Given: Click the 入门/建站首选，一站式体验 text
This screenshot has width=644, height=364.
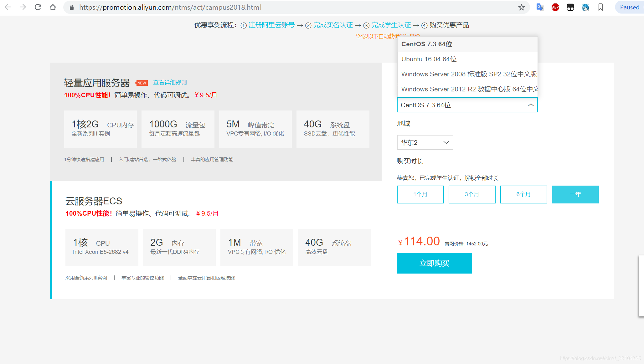Looking at the screenshot, I should click(147, 160).
